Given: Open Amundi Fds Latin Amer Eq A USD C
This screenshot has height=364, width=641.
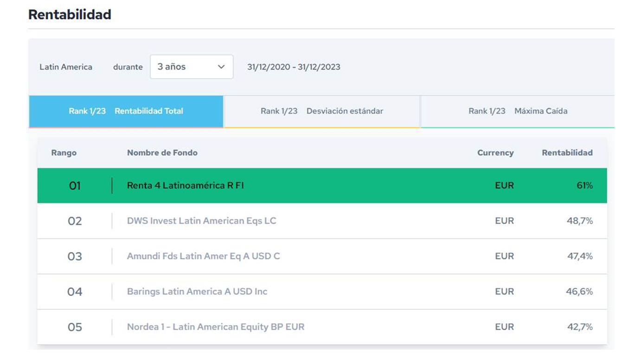Looking at the screenshot, I should click(203, 256).
